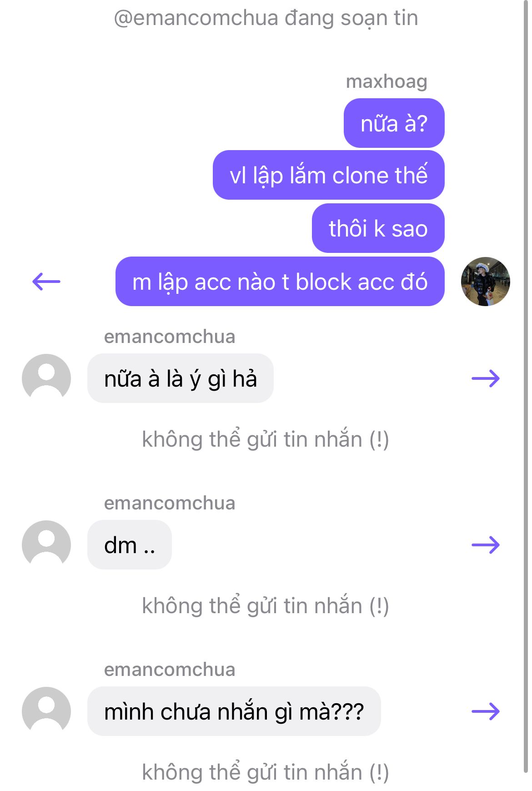Click the last "không thể gửi tin nhắn (!)" notice
This screenshot has height=791, width=532.
coord(266,772)
